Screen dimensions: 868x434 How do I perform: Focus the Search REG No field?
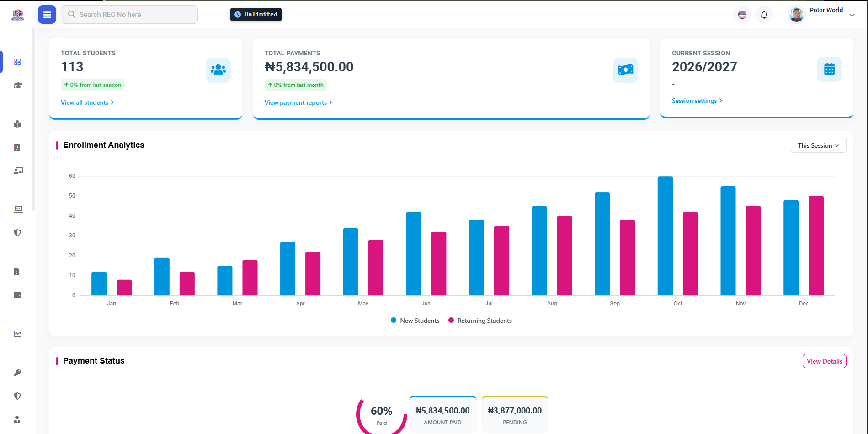tap(129, 15)
